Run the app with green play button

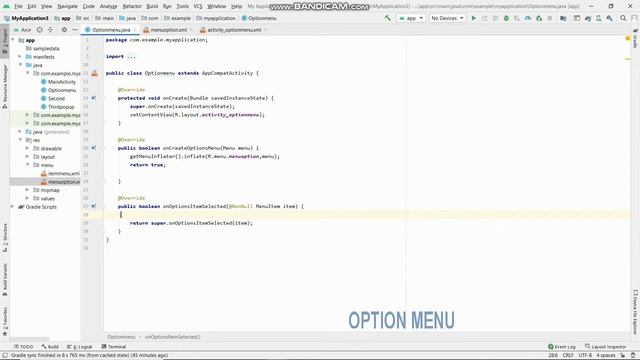[x=473, y=18]
